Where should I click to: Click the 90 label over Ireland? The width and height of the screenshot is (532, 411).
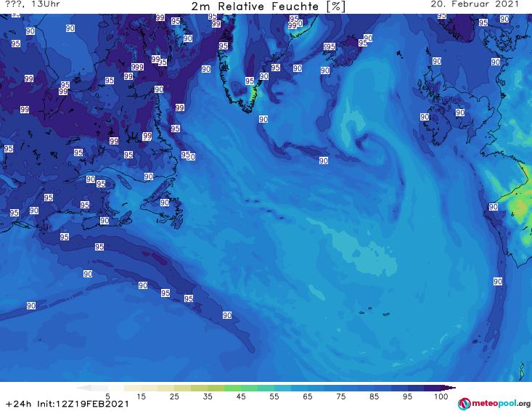tap(425, 117)
